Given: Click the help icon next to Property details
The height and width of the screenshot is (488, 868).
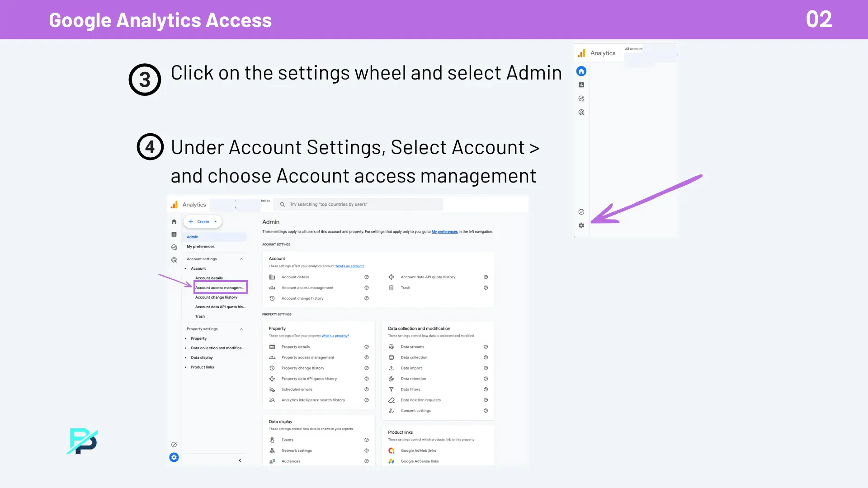Looking at the screenshot, I should pos(367,347).
